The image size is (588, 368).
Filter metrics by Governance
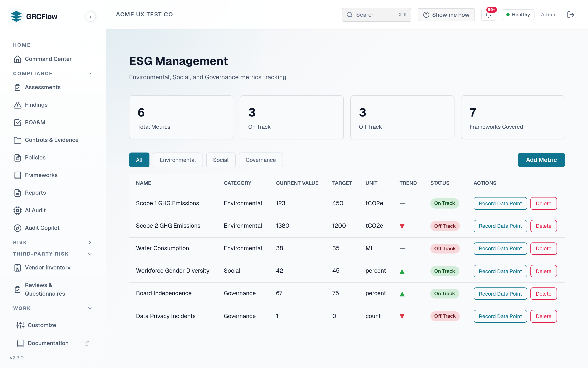[261, 160]
